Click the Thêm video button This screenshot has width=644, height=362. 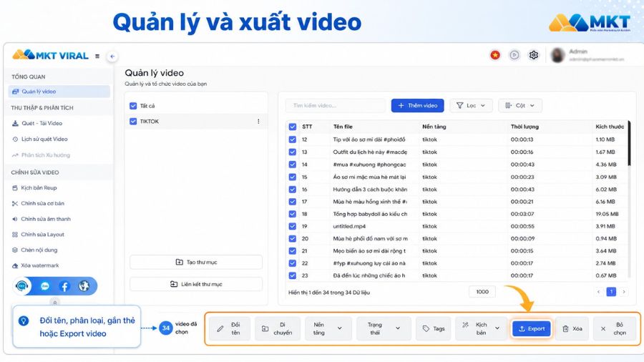coord(417,105)
